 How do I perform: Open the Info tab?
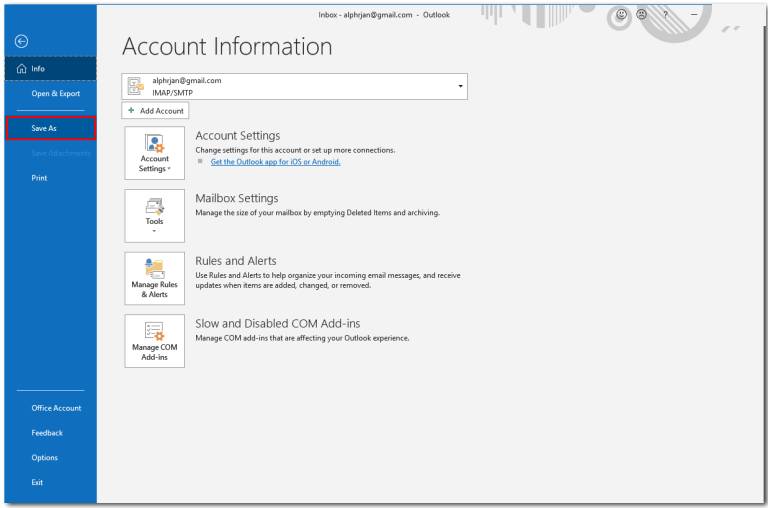click(50, 69)
